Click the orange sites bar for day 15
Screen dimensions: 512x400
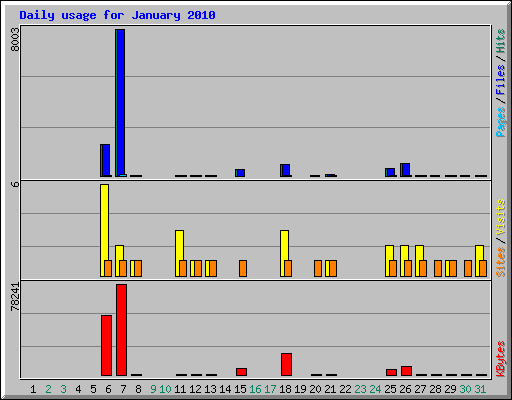coord(243,268)
